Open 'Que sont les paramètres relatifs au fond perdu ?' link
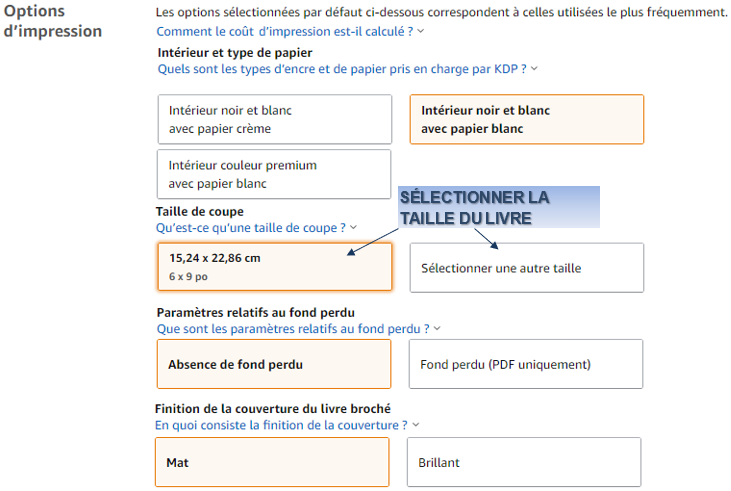The height and width of the screenshot is (491, 731). pyautogui.click(x=293, y=329)
